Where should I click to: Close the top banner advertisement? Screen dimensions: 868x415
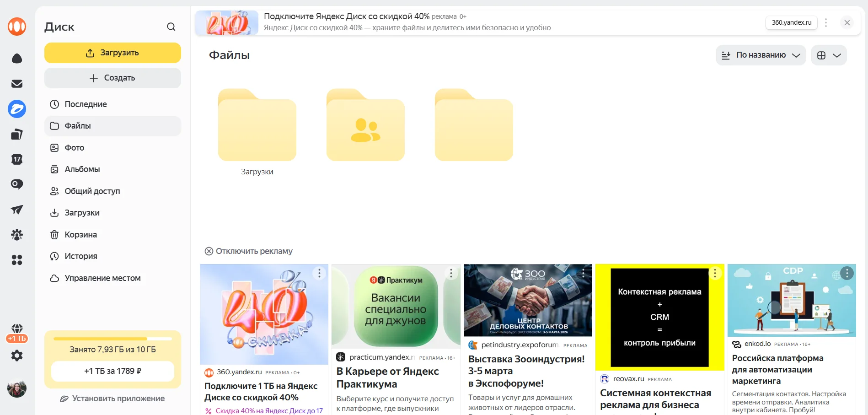tap(847, 22)
